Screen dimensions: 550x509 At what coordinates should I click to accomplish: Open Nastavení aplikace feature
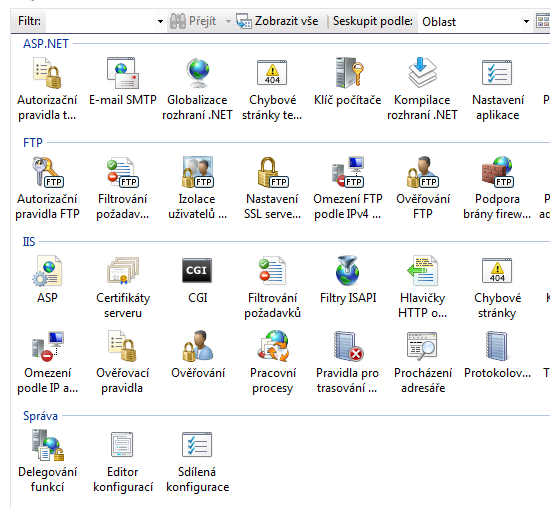(x=497, y=89)
